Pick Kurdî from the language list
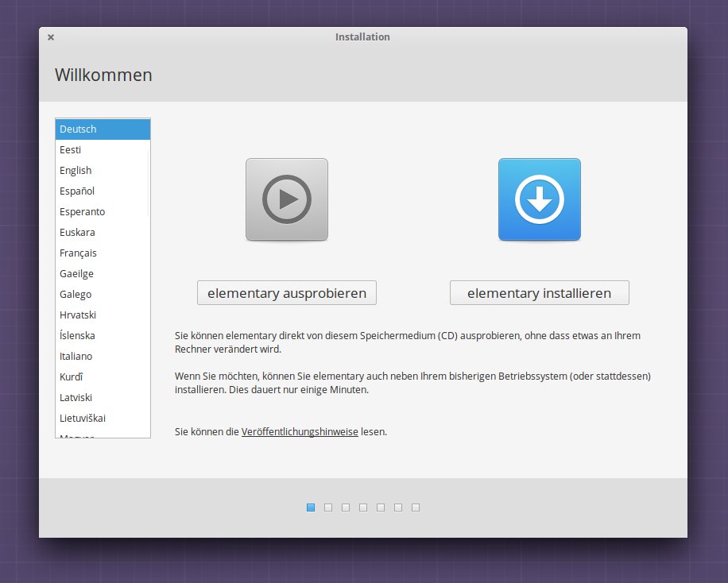This screenshot has height=583, width=728. [x=103, y=377]
